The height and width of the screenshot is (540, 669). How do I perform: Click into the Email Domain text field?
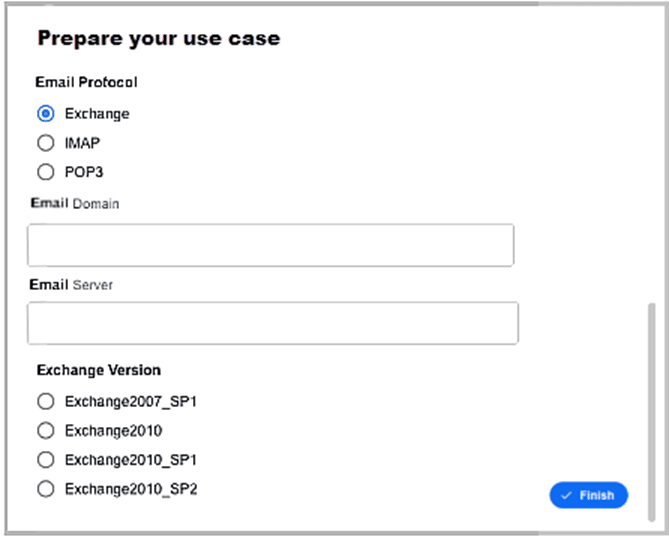[271, 245]
